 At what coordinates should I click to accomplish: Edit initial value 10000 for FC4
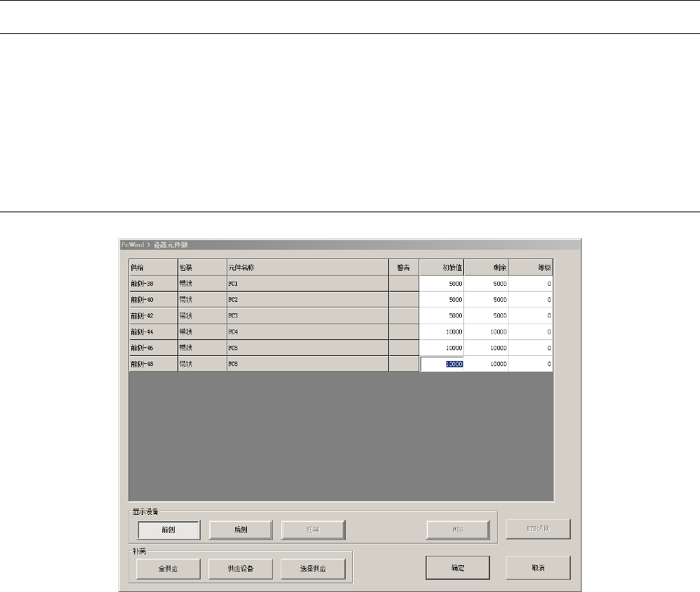[442, 331]
